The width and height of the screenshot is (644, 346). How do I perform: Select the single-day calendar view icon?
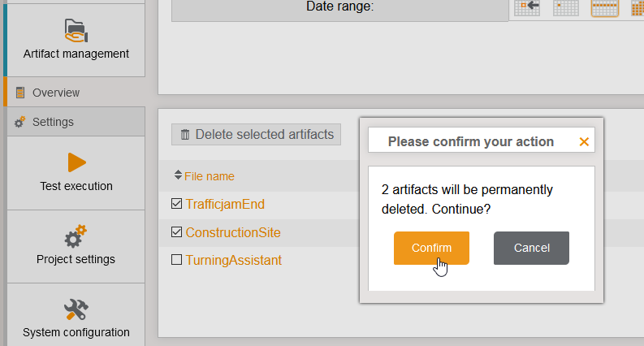click(565, 7)
